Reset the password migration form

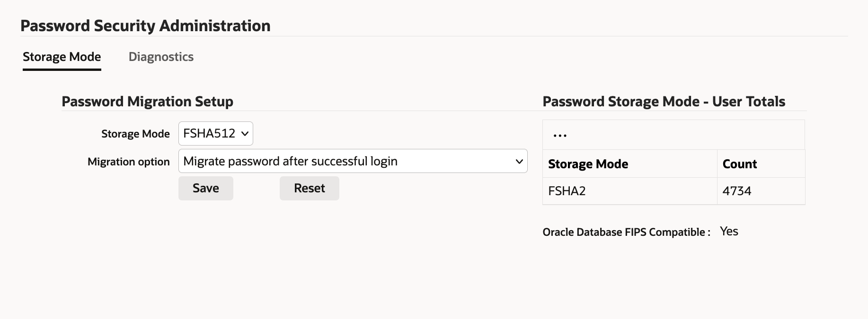coord(309,188)
